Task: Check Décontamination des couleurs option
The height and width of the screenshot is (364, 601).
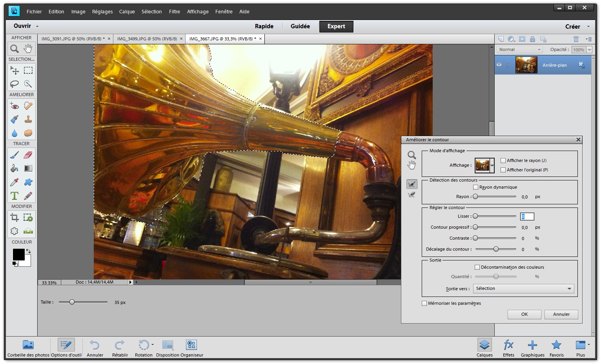Action: [x=477, y=268]
